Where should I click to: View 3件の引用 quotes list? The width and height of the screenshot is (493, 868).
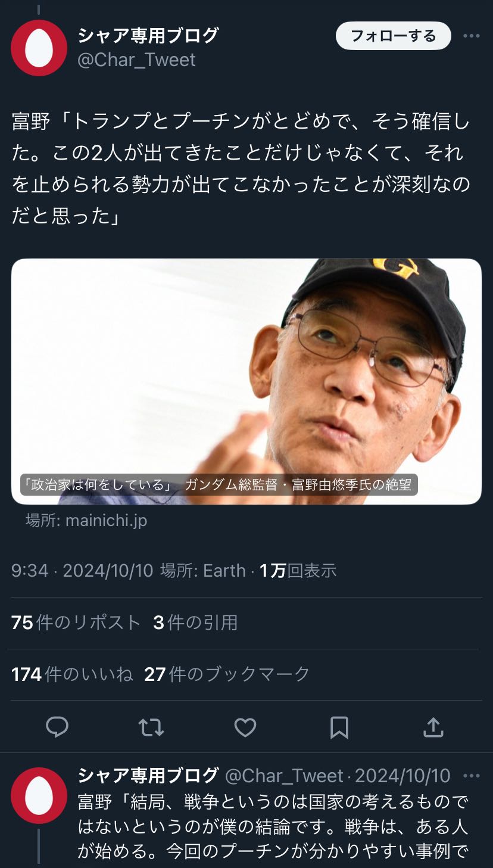[x=195, y=623]
